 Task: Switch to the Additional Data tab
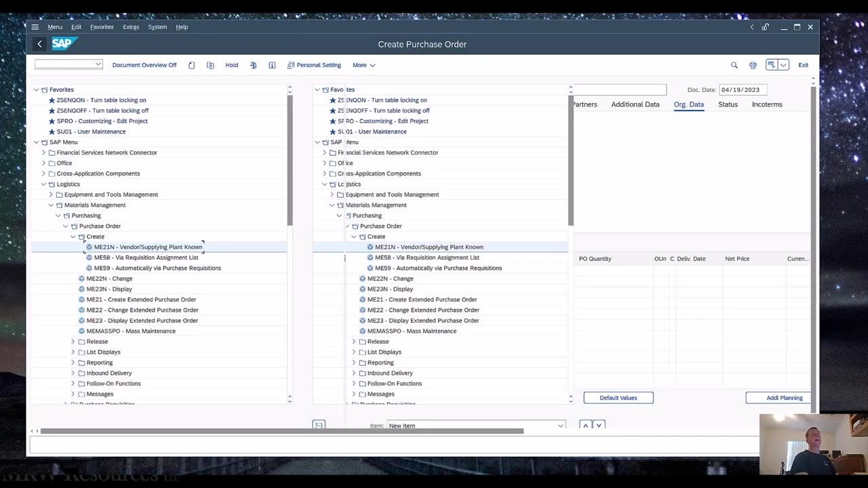(635, 104)
